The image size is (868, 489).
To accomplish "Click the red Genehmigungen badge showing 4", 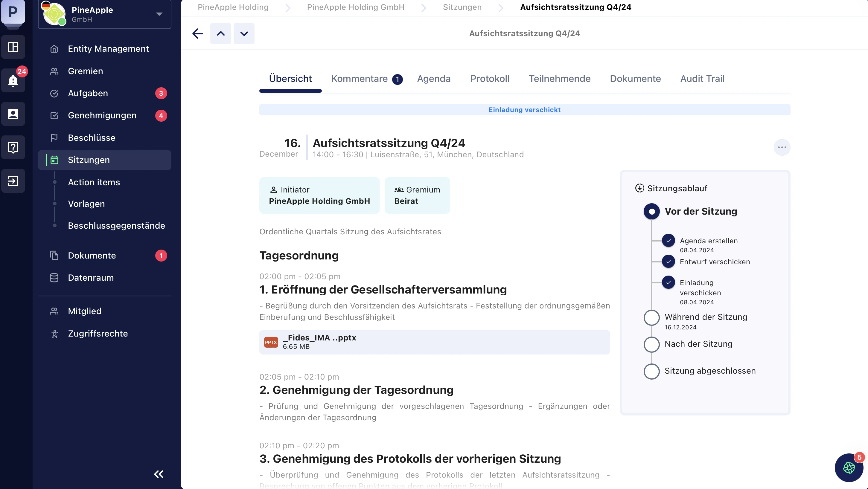I will click(x=161, y=115).
